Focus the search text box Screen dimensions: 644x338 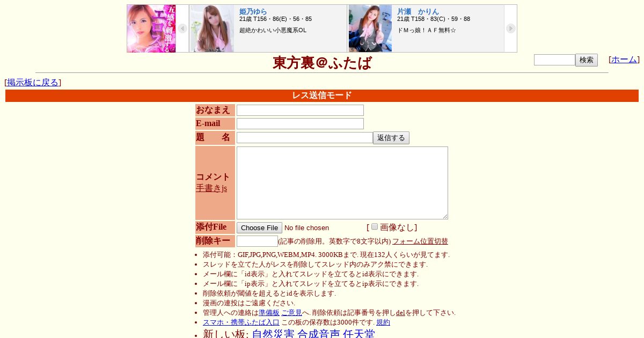pos(554,60)
